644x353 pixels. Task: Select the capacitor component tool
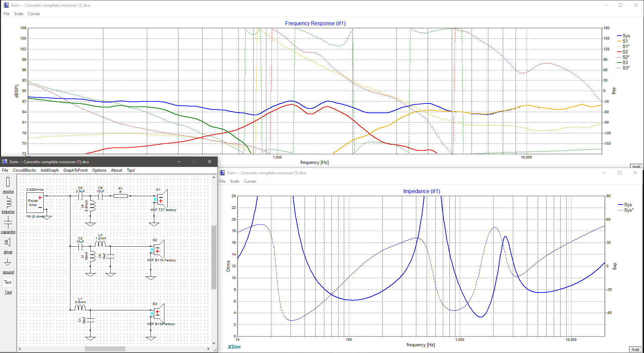(8, 225)
